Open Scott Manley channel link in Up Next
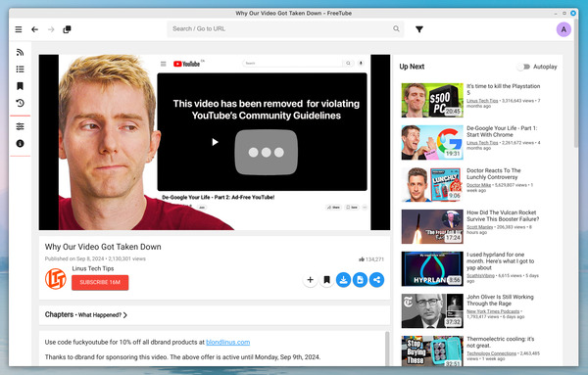588x375 pixels. [x=479, y=227]
